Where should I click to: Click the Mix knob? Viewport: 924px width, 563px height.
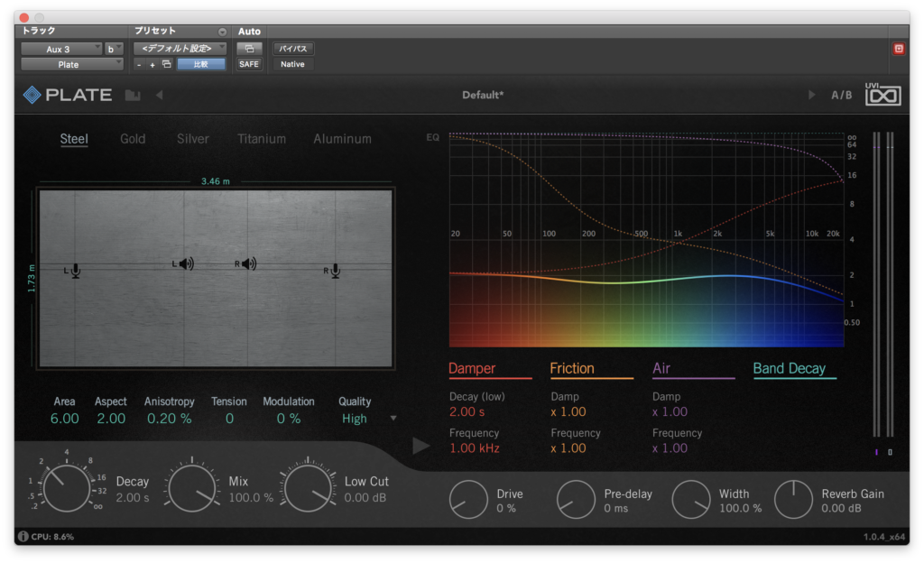click(x=191, y=487)
